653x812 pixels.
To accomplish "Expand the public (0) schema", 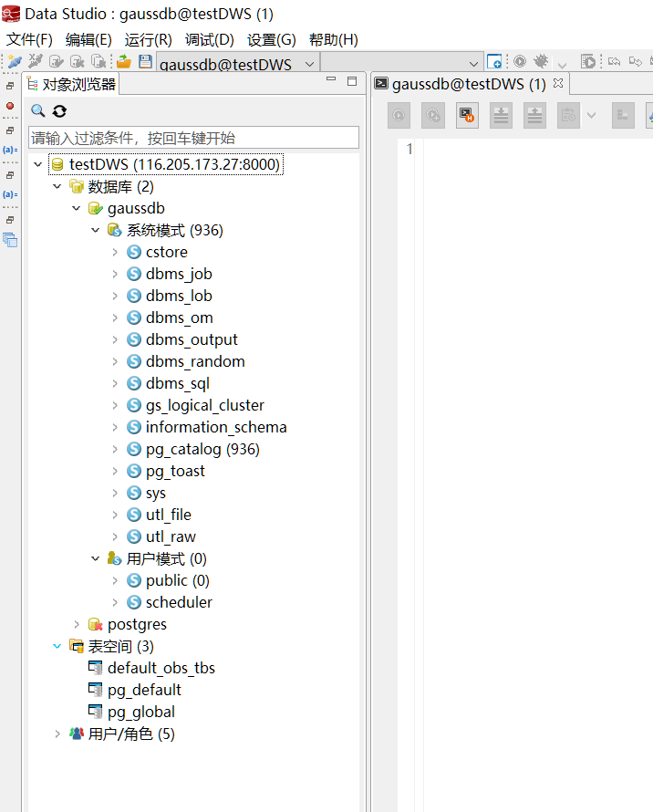I will (x=115, y=580).
